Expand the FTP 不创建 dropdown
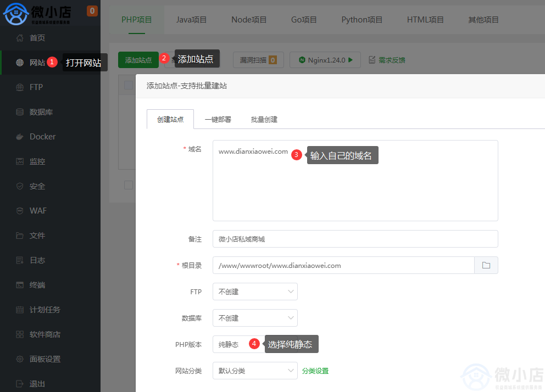545x392 pixels. point(255,292)
